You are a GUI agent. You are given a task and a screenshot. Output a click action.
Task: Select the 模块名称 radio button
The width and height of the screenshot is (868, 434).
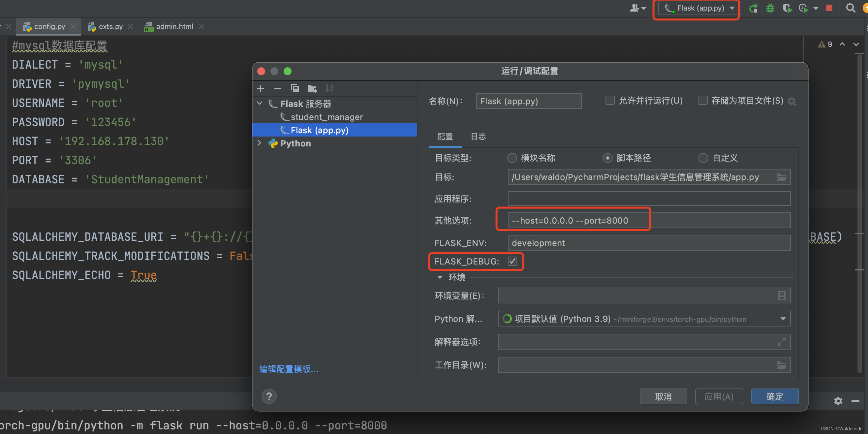point(510,158)
